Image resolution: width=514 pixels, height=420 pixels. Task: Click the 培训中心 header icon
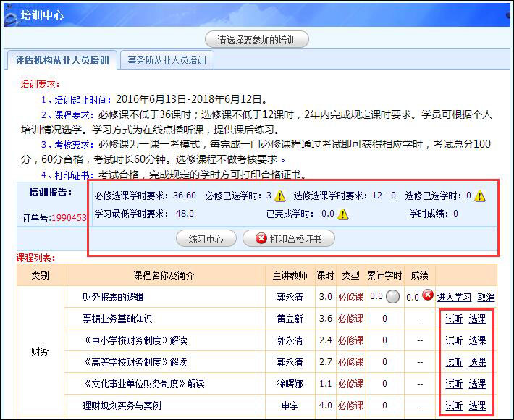tap(11, 14)
